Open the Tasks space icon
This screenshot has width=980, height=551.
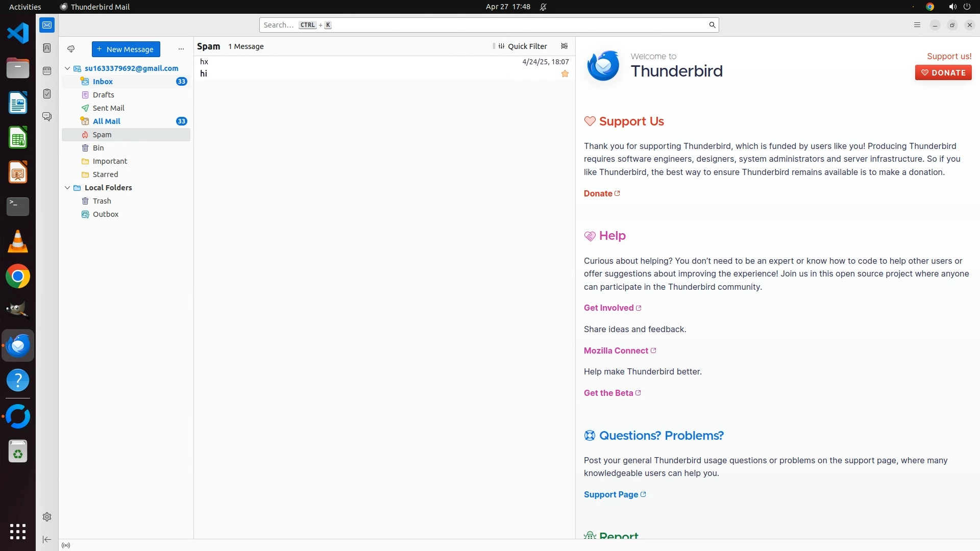pos(47,94)
